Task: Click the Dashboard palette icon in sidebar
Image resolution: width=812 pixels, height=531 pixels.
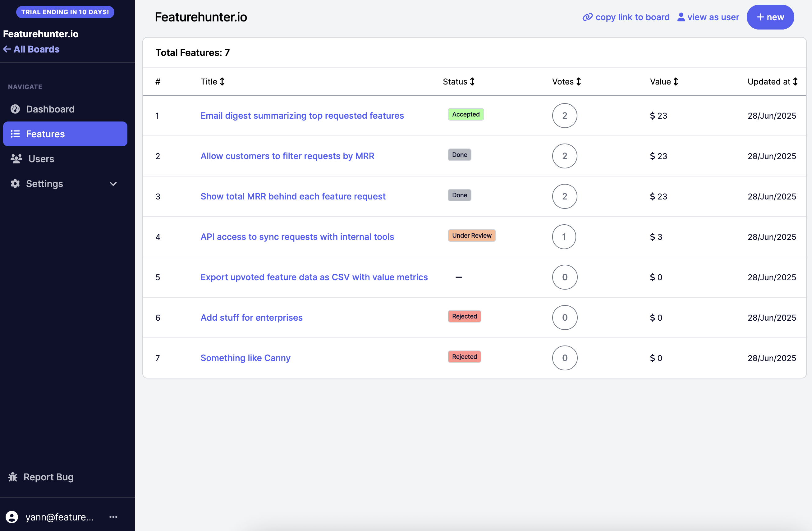Action: click(x=15, y=109)
